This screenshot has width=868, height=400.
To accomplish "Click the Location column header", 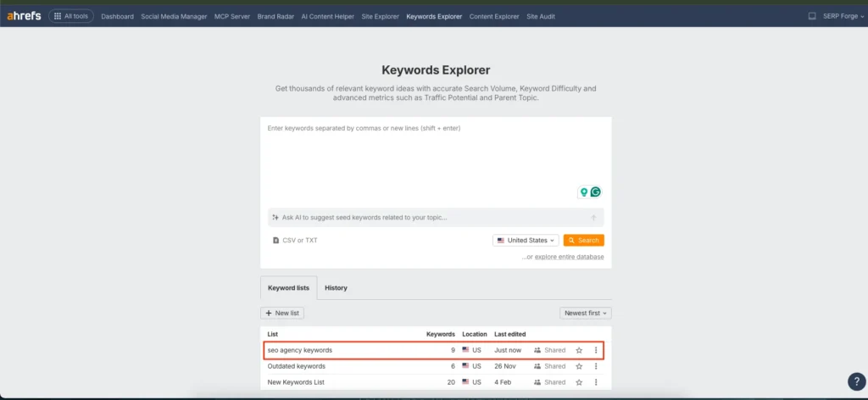I will pyautogui.click(x=475, y=334).
